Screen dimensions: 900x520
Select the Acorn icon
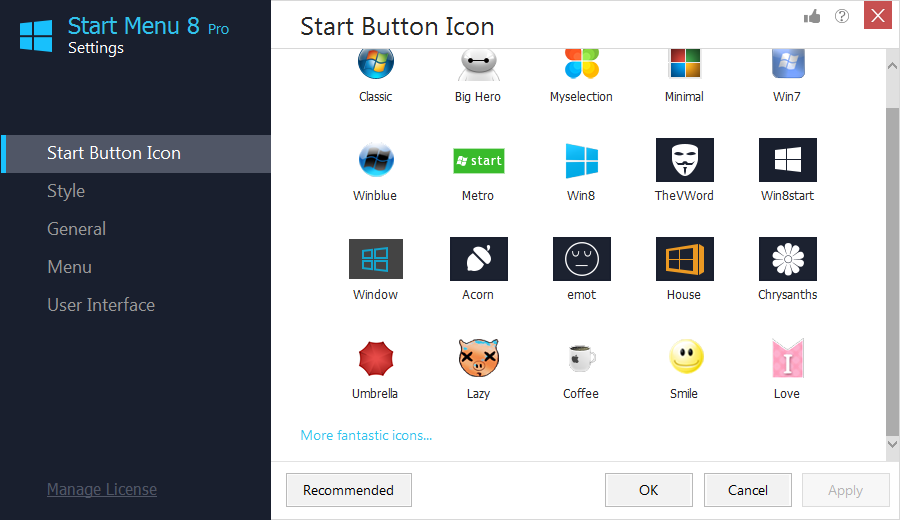[479, 259]
